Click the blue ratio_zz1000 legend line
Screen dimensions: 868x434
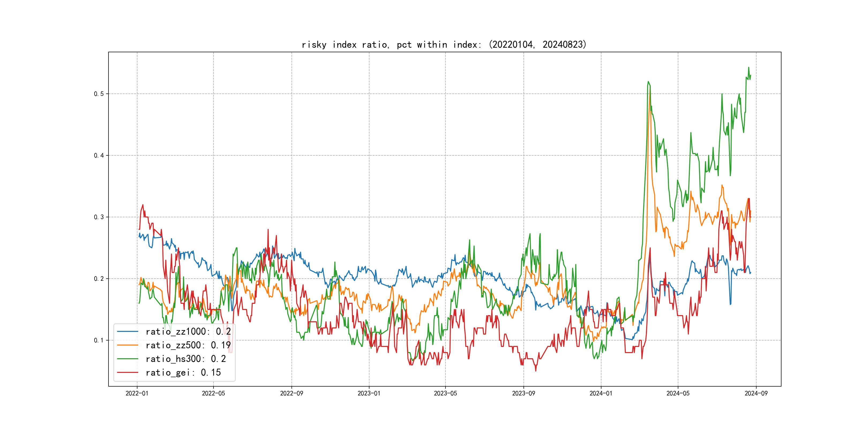(127, 332)
